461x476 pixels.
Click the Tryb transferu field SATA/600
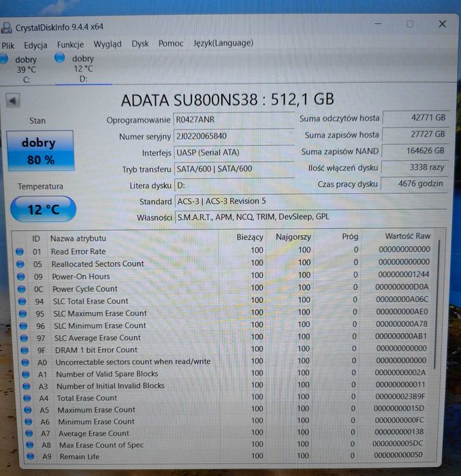(x=234, y=169)
